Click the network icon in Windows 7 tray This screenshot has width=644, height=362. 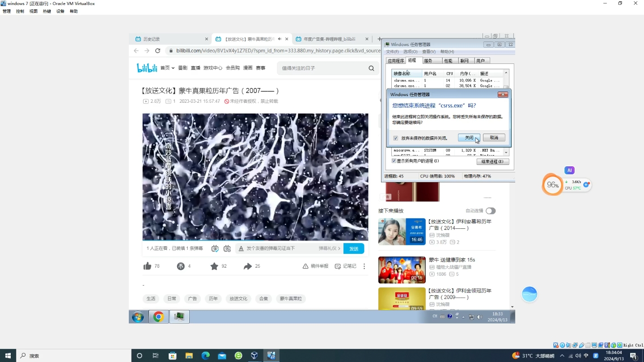[471, 317]
